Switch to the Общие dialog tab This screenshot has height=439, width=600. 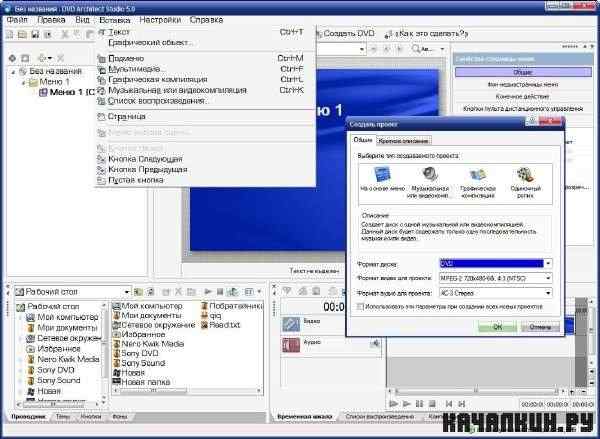363,140
